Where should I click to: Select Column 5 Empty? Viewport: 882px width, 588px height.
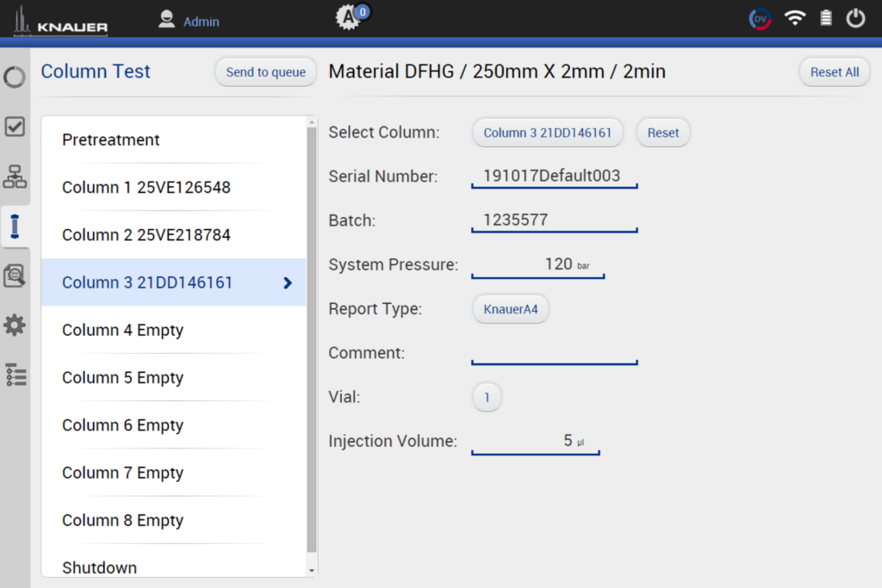[174, 378]
